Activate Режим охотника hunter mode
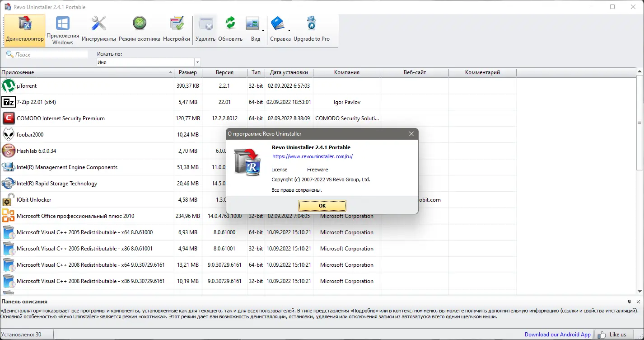644x340 pixels. pos(140,30)
